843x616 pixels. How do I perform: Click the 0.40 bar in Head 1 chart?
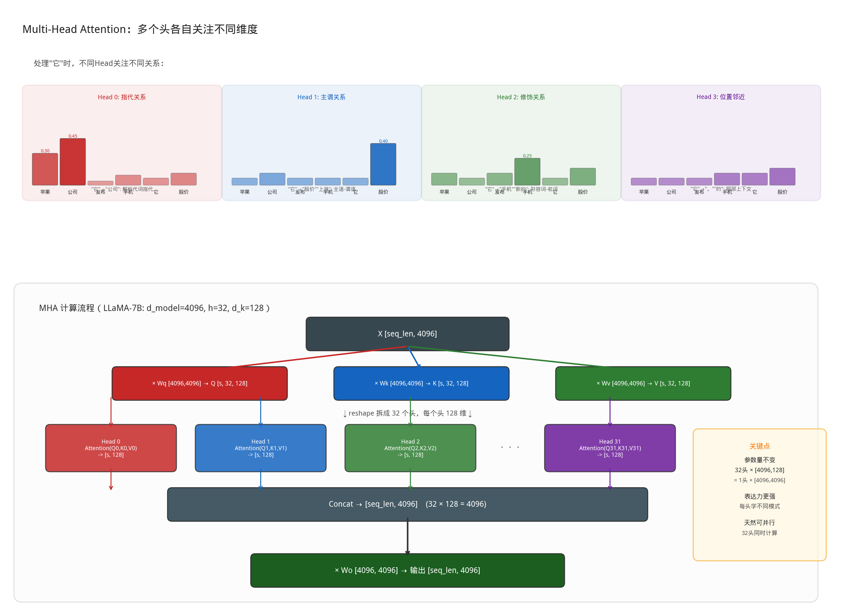(x=383, y=164)
